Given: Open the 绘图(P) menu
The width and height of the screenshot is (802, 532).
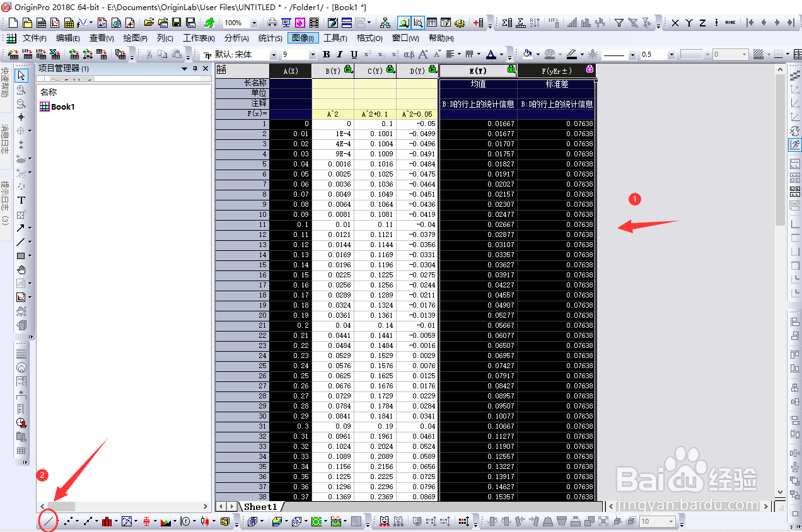Looking at the screenshot, I should [135, 38].
